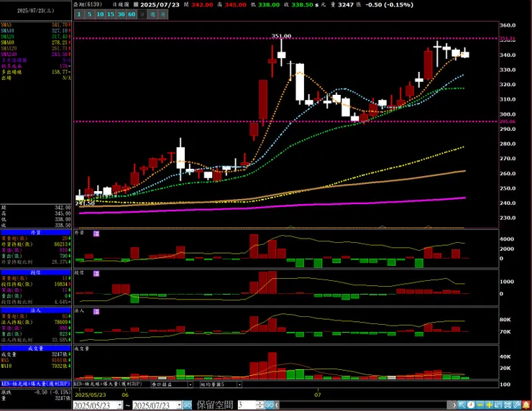Switch to 10-minute chart period

100,14
